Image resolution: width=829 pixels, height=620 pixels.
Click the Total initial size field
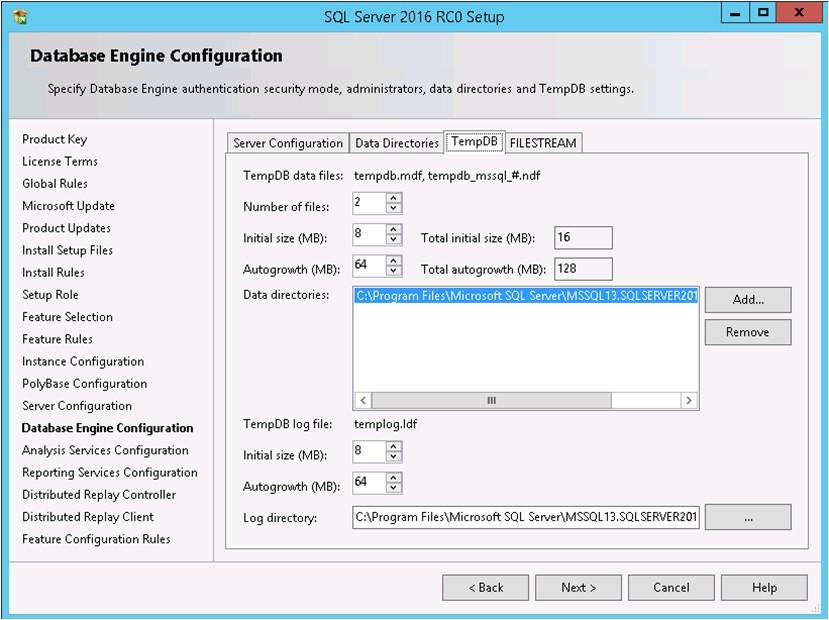pos(584,238)
